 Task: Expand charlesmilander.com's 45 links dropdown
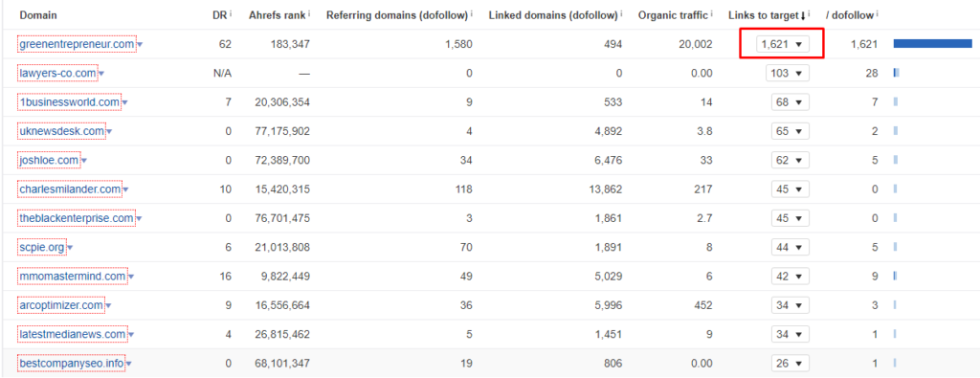tap(790, 189)
